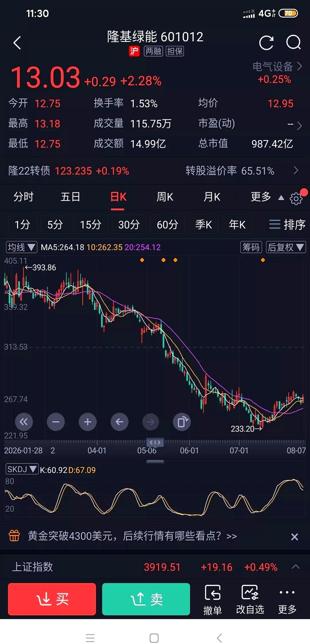The image size is (310, 644).
Task: Tap 转股溢价率 65.51% value
Action: pos(230,171)
